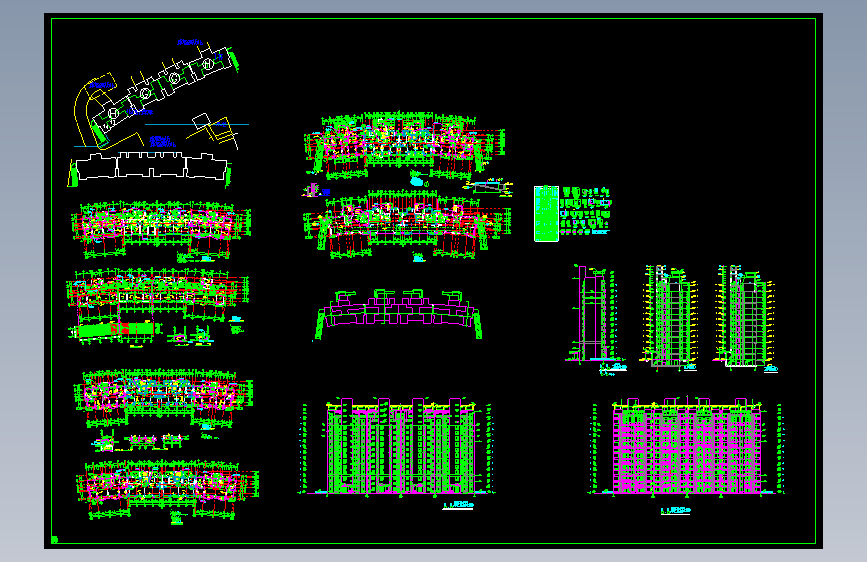This screenshot has width=867, height=562.
Task: Click the title label under the magenta elevation
Action: coord(675,511)
